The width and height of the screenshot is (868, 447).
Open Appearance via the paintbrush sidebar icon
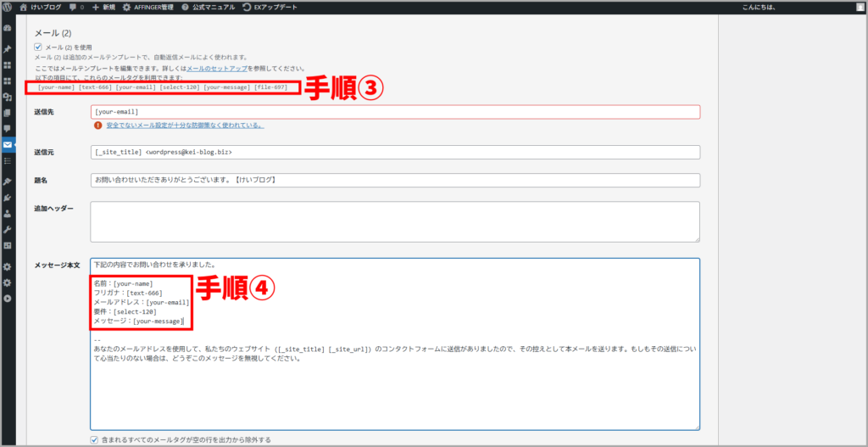coord(8,182)
